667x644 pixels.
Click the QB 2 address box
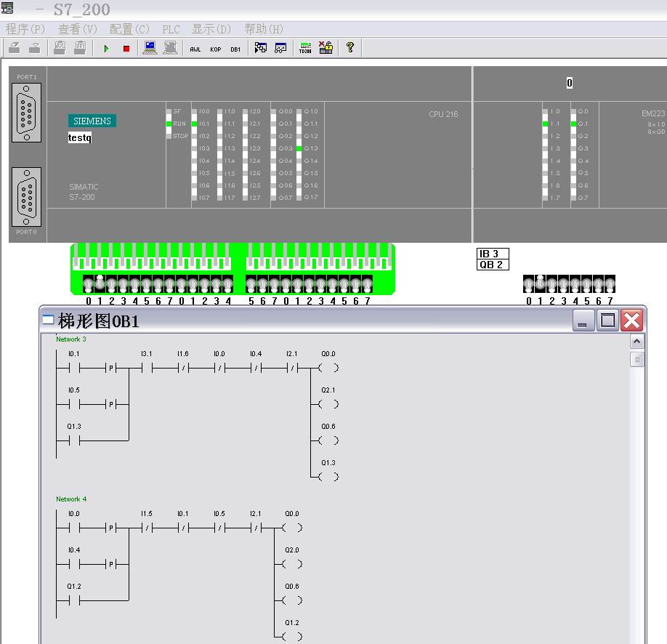(x=493, y=265)
